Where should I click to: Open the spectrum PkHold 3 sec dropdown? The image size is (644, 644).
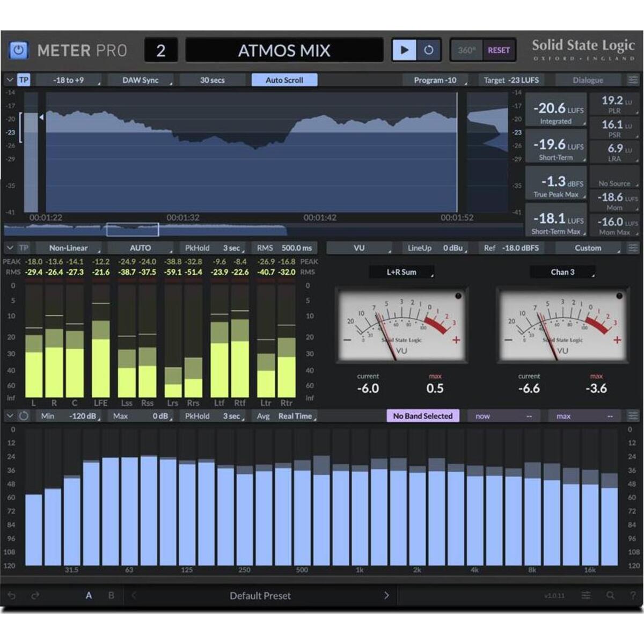[x=213, y=416]
